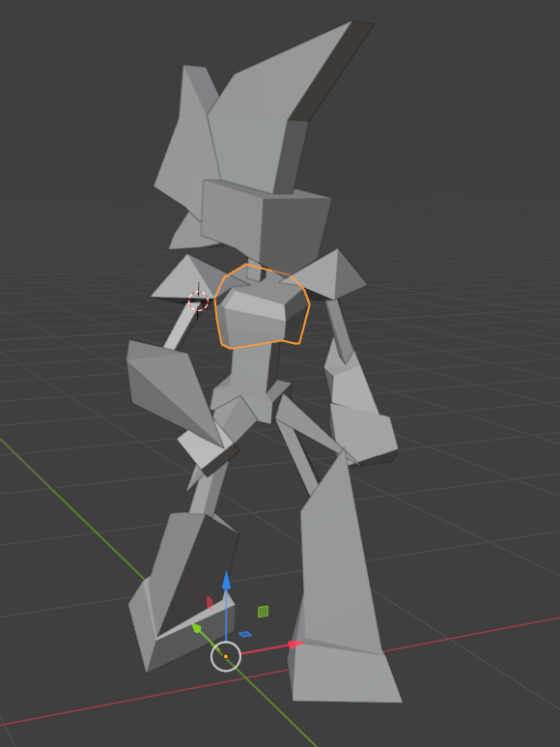Click the white circle at gizmo center
Image resolution: width=560 pixels, height=747 pixels.
(226, 656)
